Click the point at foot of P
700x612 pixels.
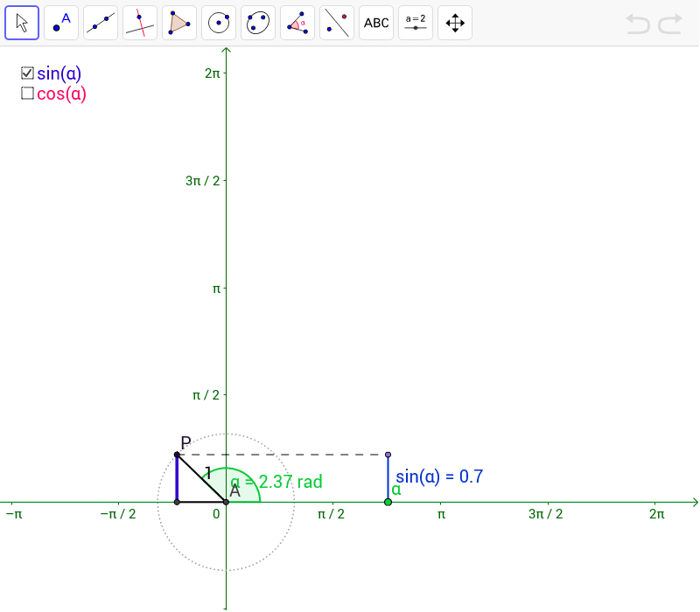click(x=177, y=502)
